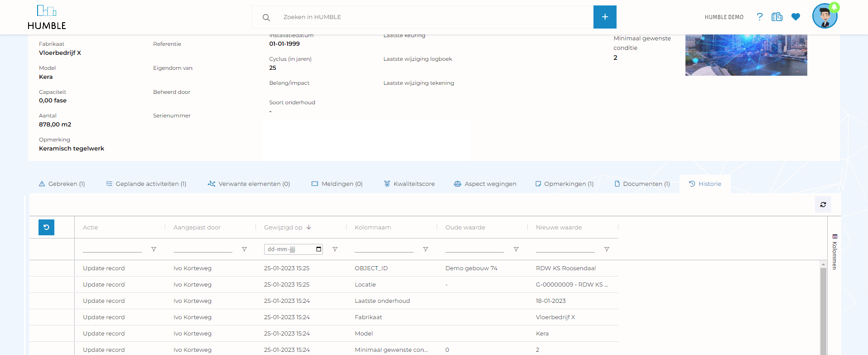Click the history table vertical scrollbar

tap(823, 311)
